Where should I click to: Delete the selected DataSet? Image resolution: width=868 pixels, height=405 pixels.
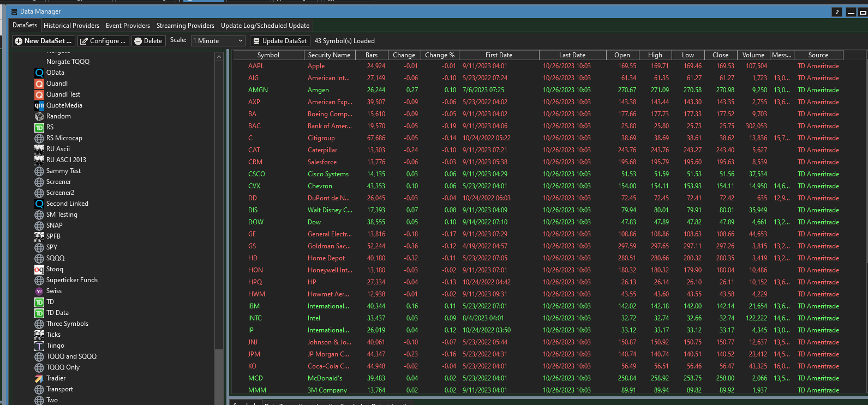pyautogui.click(x=148, y=41)
